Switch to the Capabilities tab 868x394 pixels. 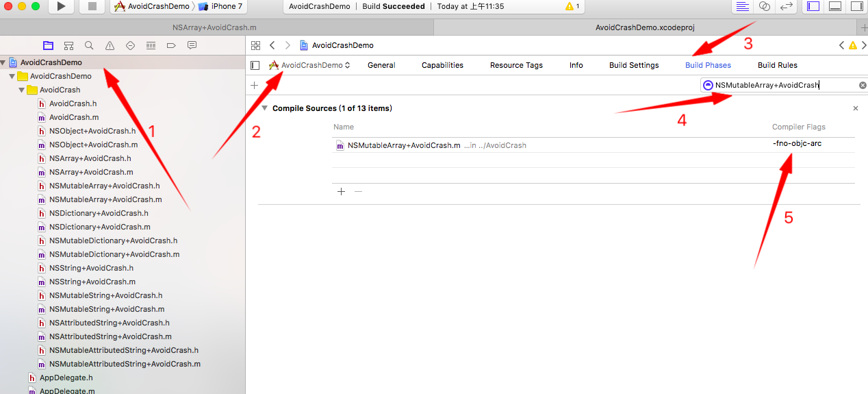pos(442,65)
